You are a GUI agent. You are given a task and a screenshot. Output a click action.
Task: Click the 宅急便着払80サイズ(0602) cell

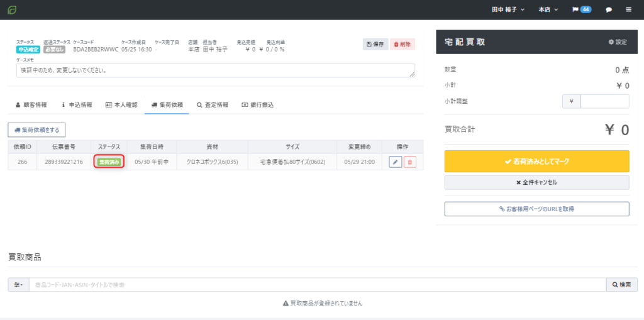click(292, 162)
